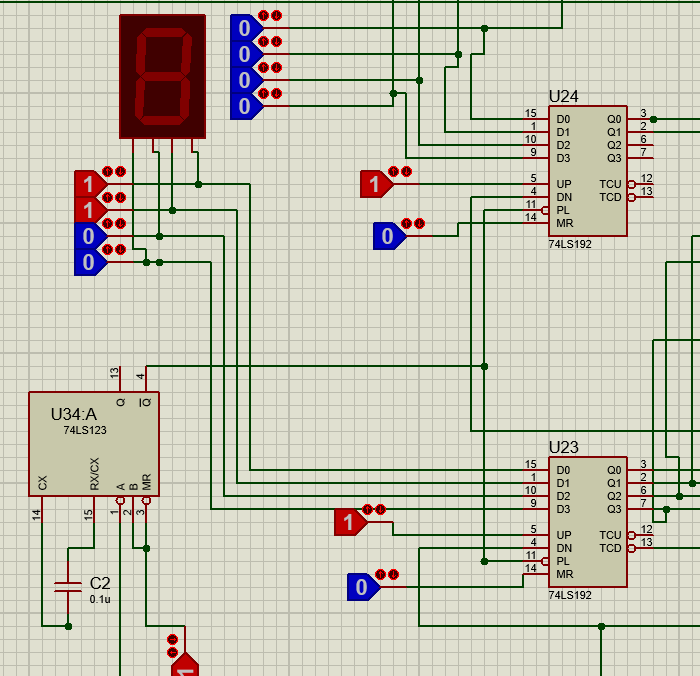Image resolution: width=700 pixels, height=676 pixels.
Task: Click the U23 reference label
Action: (x=563, y=447)
